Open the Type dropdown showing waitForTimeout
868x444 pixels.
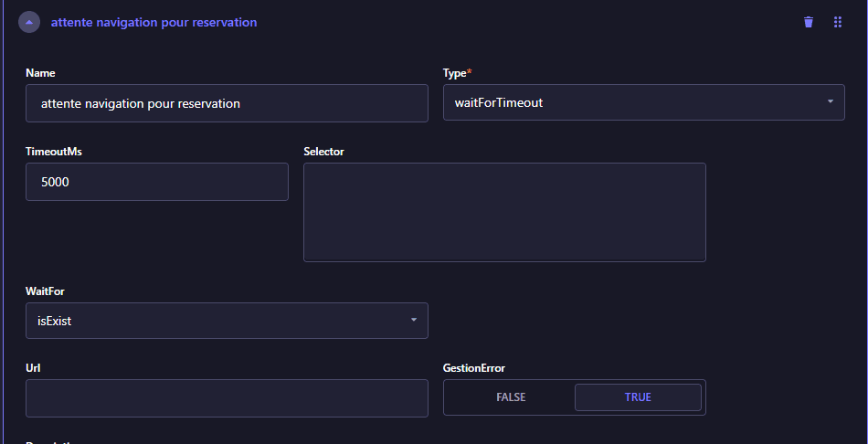630,102
